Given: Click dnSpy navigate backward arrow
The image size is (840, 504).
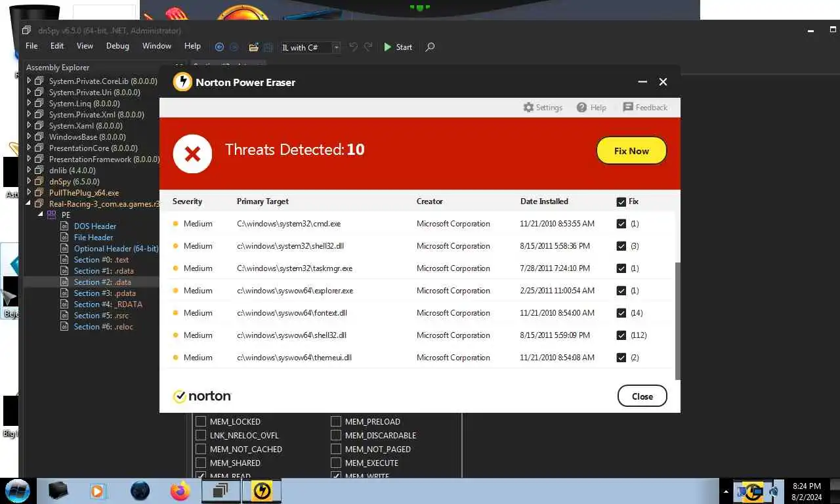Looking at the screenshot, I should [219, 47].
